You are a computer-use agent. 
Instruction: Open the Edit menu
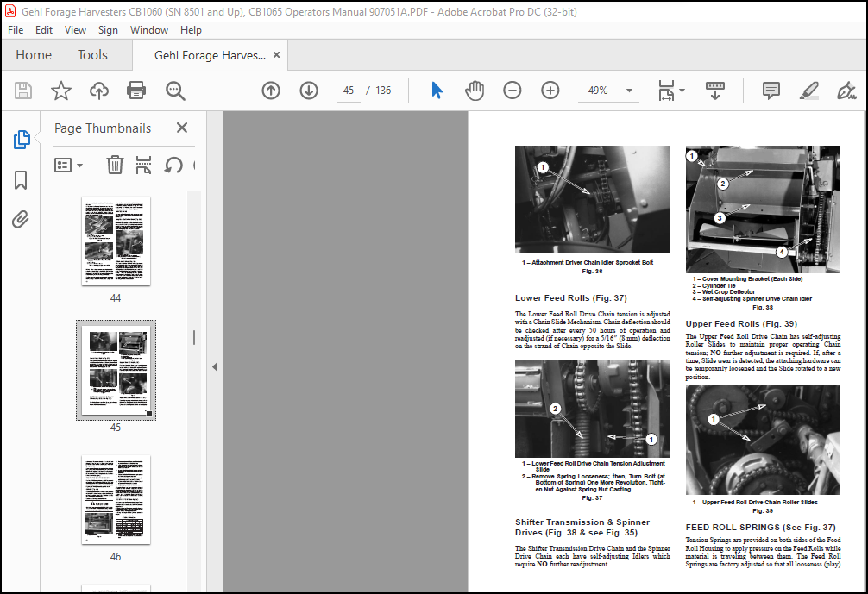[44, 30]
